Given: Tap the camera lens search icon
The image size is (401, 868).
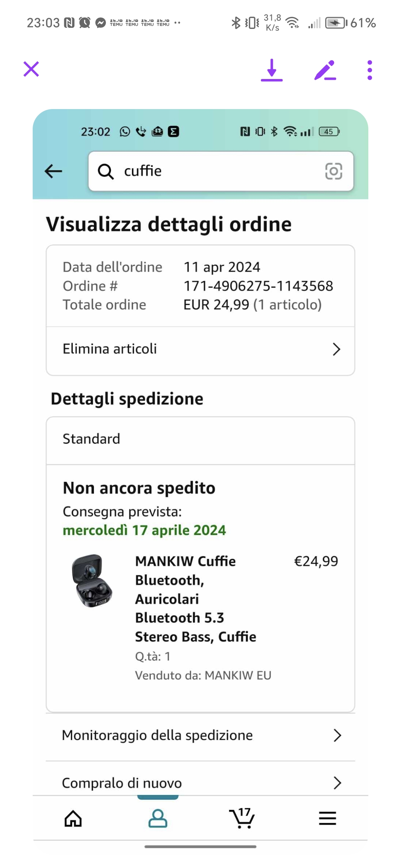Looking at the screenshot, I should coord(333,171).
